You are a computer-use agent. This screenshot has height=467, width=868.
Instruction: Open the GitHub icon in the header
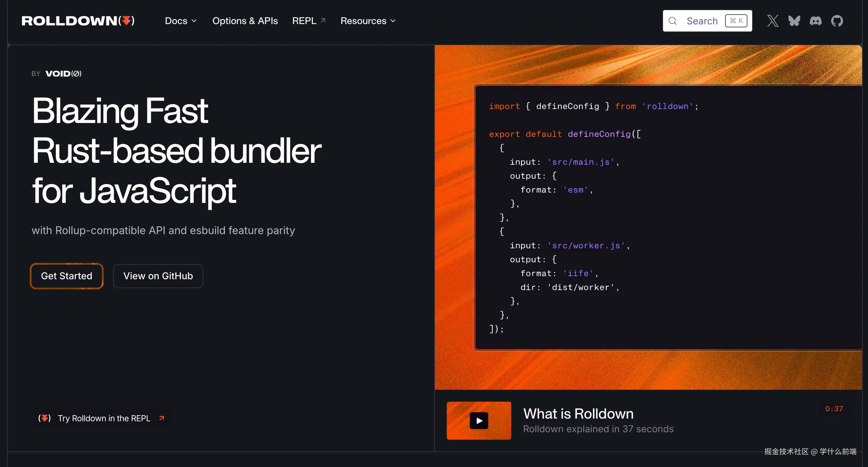coord(837,21)
